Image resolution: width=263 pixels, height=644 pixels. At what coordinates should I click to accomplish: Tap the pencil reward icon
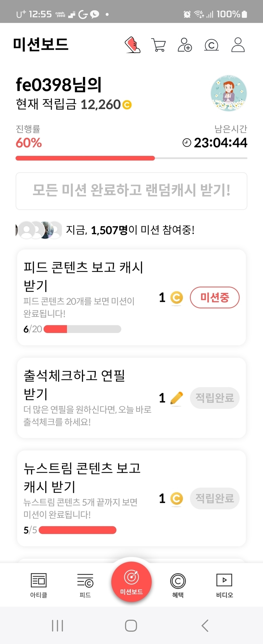point(176,398)
